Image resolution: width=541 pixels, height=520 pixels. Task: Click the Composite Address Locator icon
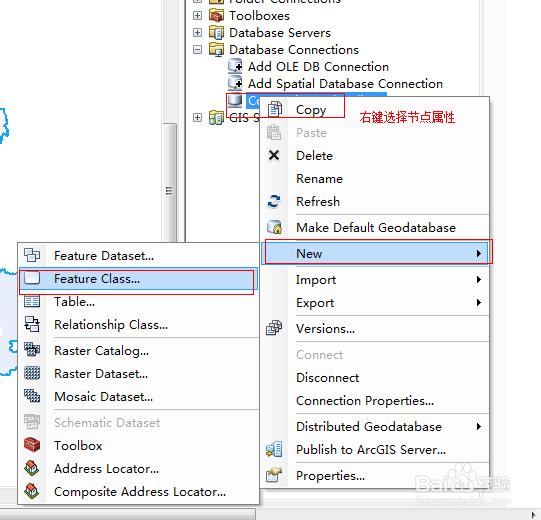(x=32, y=491)
